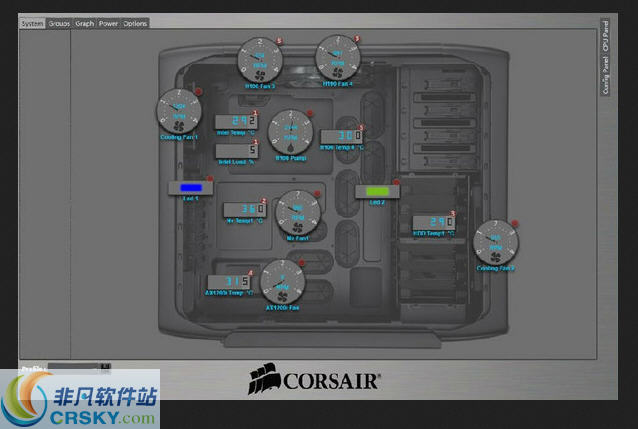
Task: Open the Options tab
Action: pyautogui.click(x=135, y=24)
